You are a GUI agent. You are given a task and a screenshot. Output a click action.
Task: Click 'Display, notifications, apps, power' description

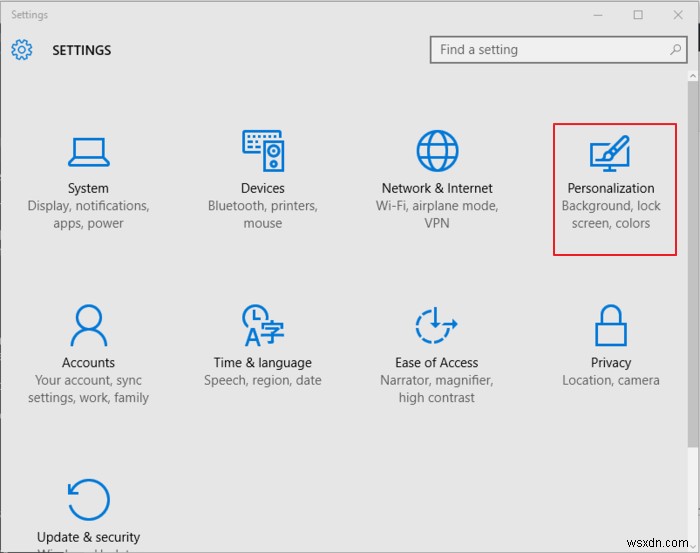pos(88,215)
